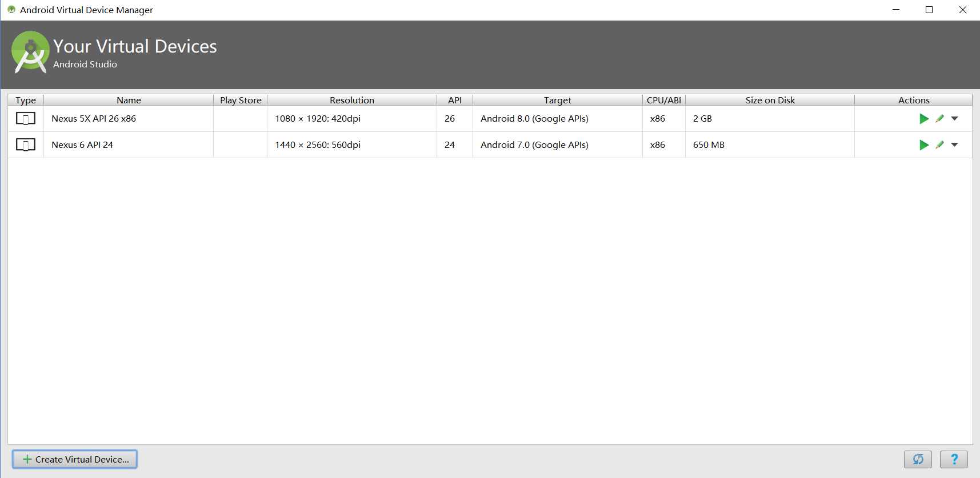This screenshot has height=478, width=980.
Task: Click the Create Virtual Device button
Action: 75,459
